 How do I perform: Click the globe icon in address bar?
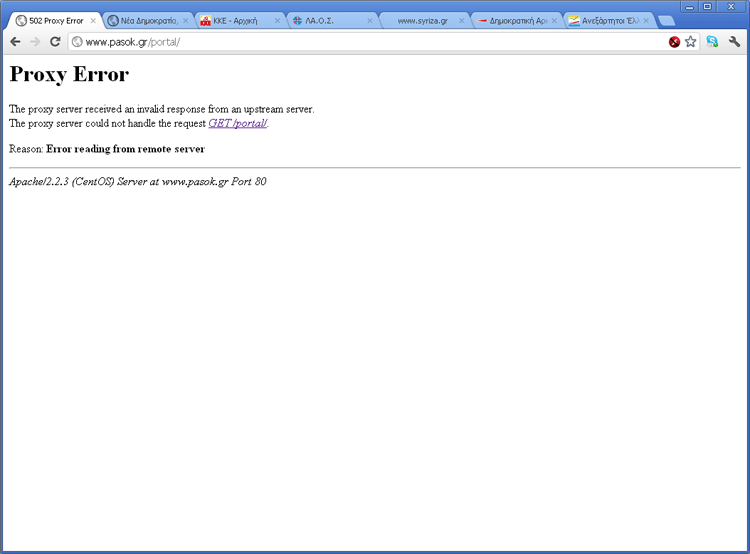click(77, 42)
